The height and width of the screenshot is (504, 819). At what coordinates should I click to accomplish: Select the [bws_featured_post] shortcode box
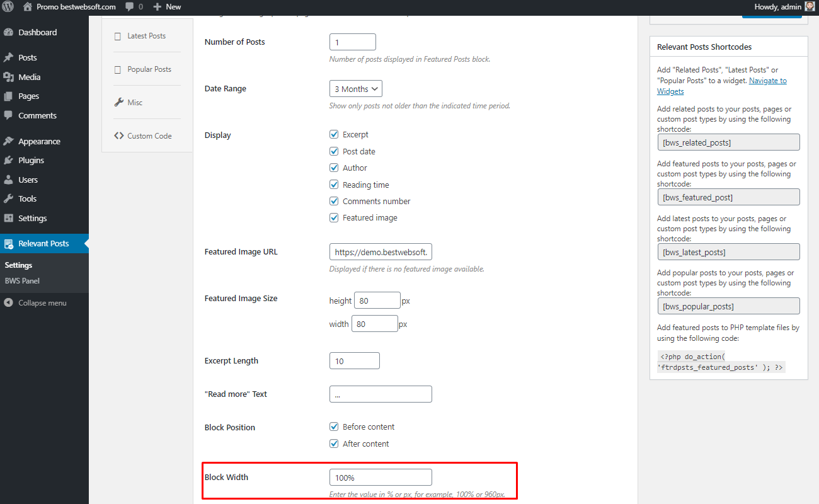pos(728,197)
